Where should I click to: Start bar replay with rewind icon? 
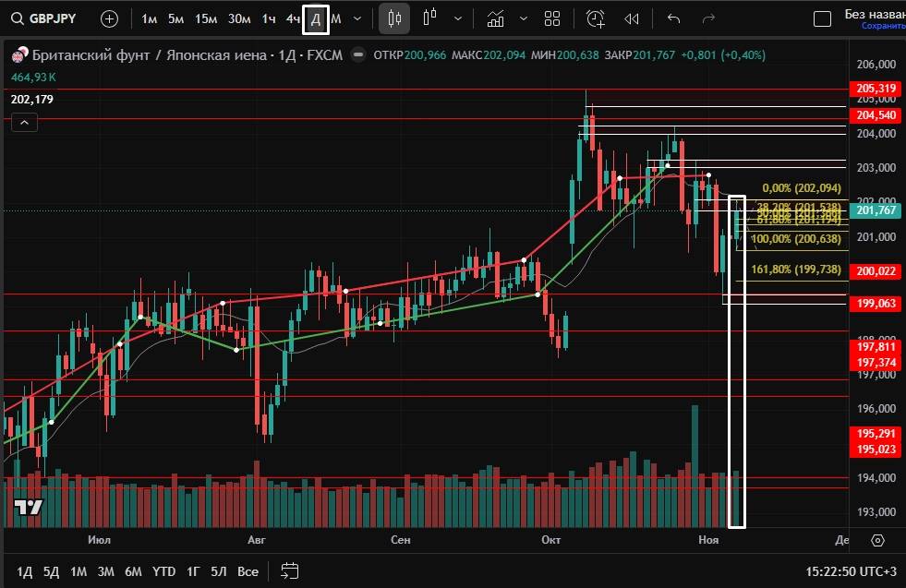632,18
